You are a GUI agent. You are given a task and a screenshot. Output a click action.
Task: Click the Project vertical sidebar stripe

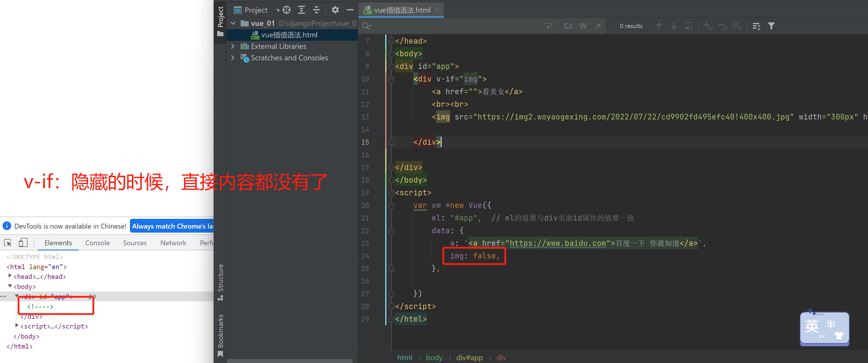pos(220,21)
